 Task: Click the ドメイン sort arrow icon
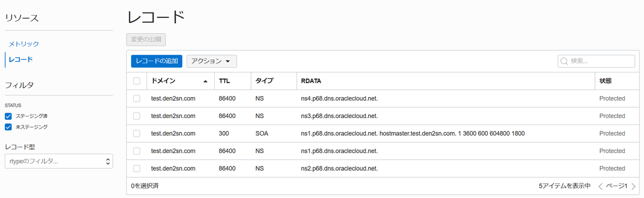tap(206, 81)
